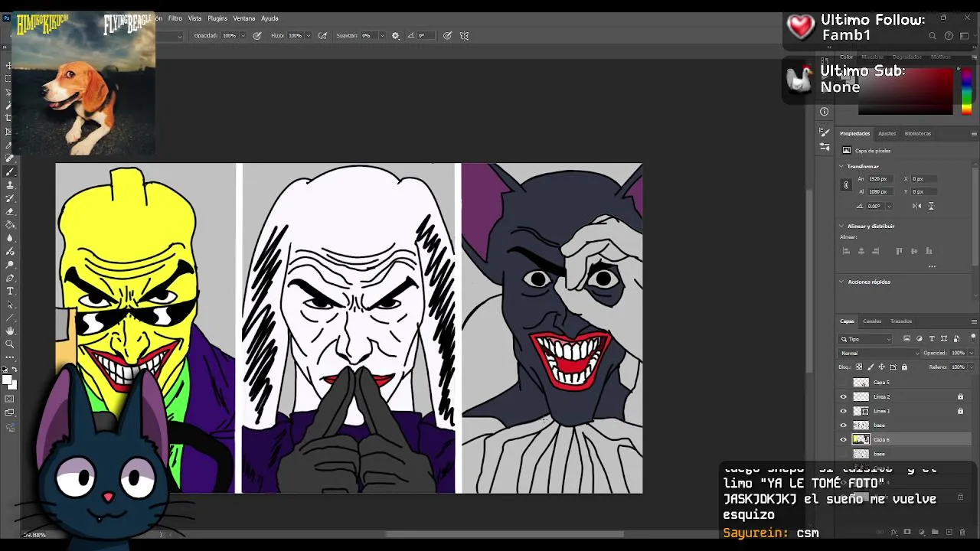
Task: Select the Horizontal Type tool
Action: [x=10, y=292]
